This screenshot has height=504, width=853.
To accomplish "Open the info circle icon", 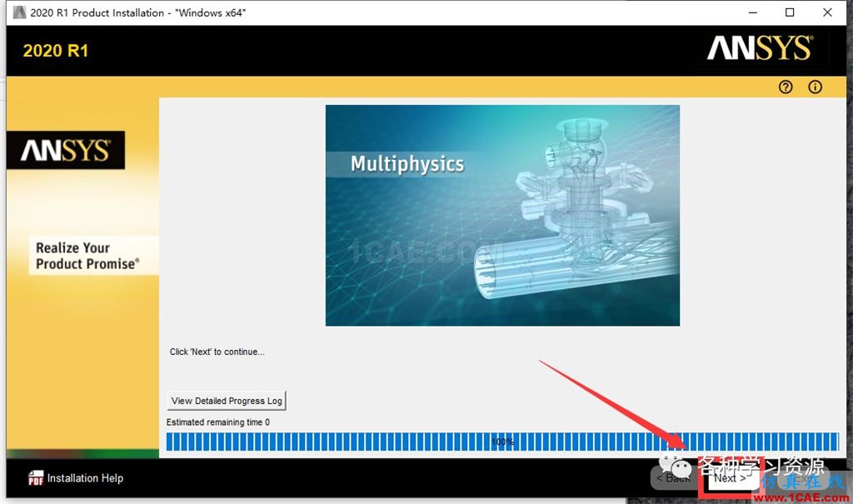I will click(815, 87).
